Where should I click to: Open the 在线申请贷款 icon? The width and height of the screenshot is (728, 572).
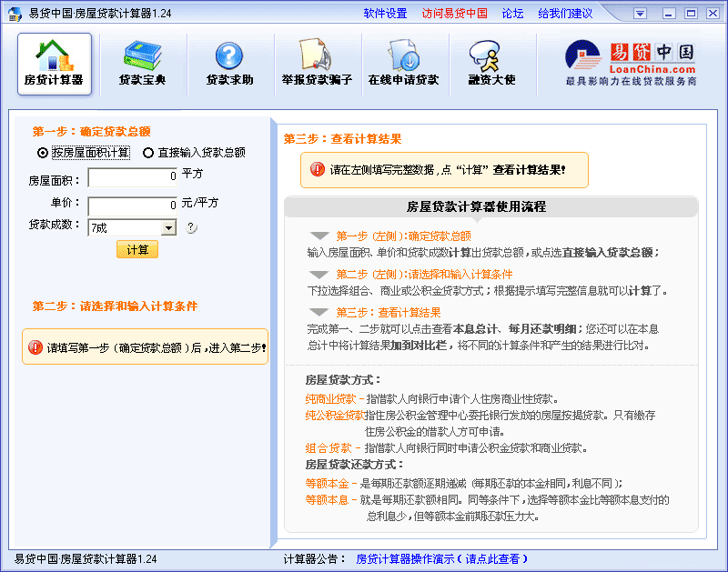coord(403,64)
